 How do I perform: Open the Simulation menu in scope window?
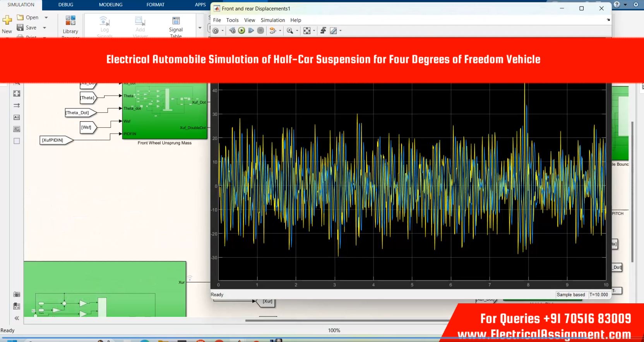(272, 20)
